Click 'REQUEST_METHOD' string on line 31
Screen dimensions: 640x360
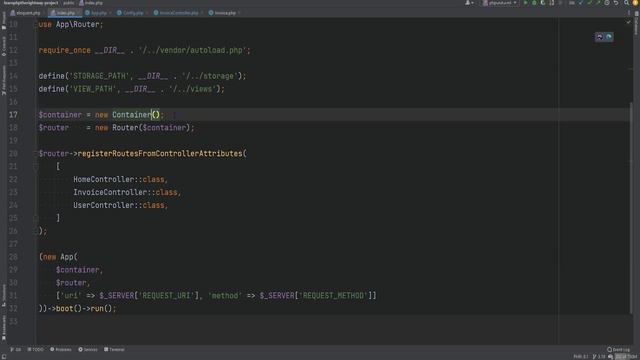[x=333, y=296]
